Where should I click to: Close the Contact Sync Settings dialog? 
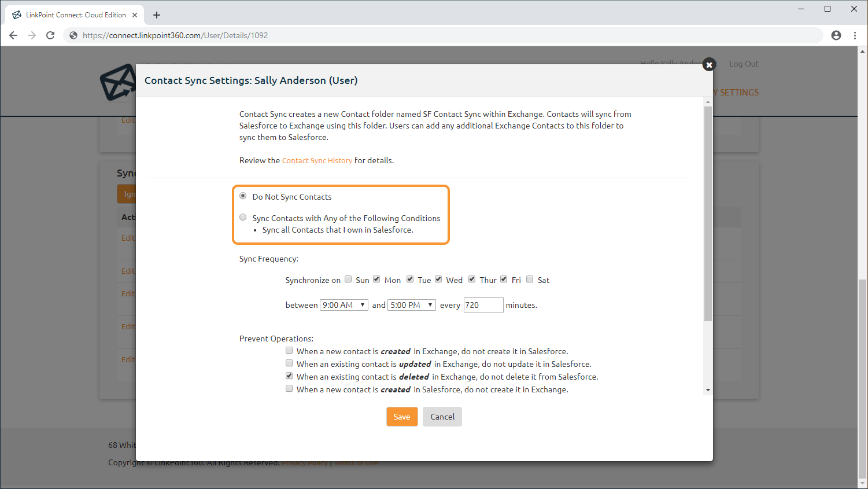[709, 65]
